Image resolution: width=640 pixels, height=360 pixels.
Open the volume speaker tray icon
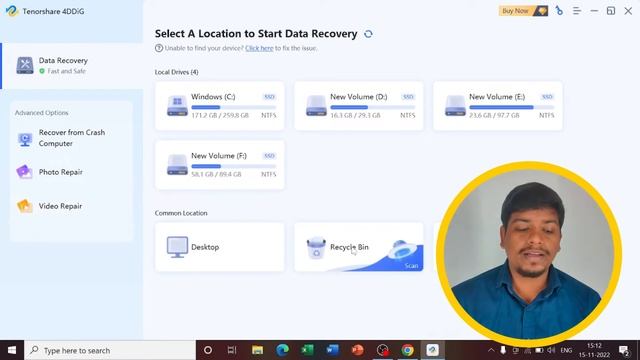click(x=551, y=350)
